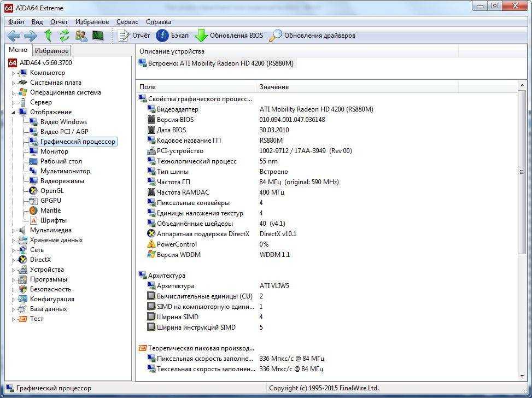Click the Поле column header

[196, 87]
